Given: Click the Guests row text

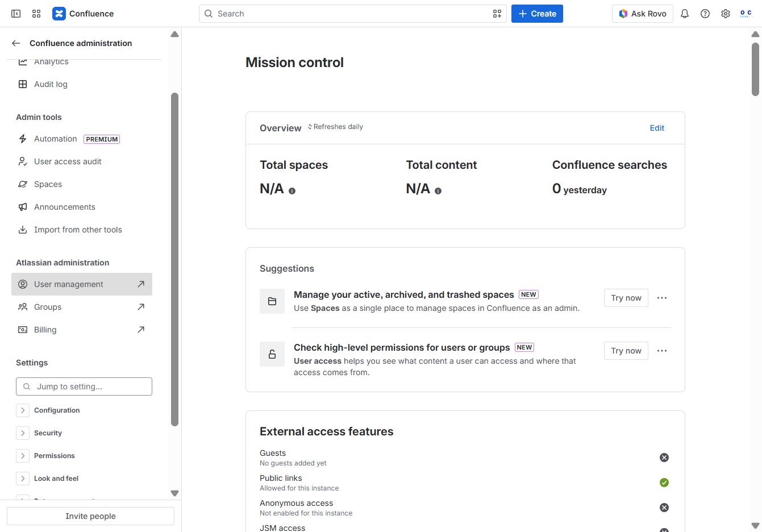Looking at the screenshot, I should pyautogui.click(x=293, y=458).
